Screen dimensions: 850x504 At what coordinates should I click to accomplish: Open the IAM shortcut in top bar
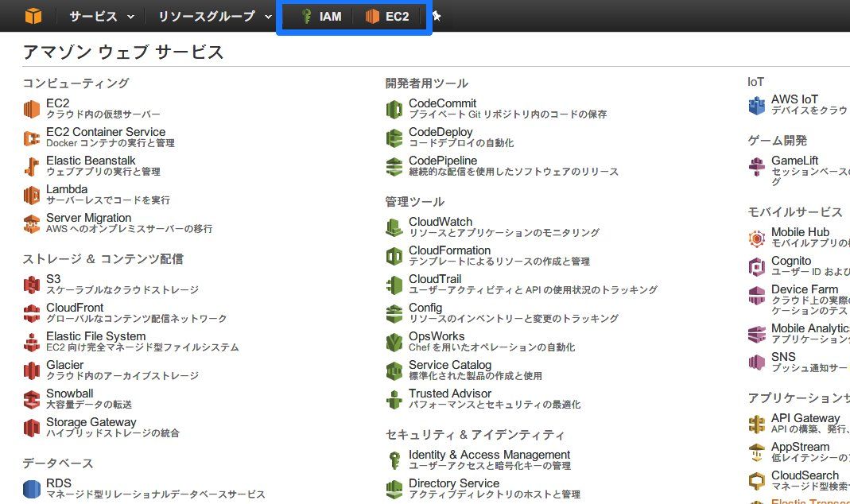[x=321, y=16]
